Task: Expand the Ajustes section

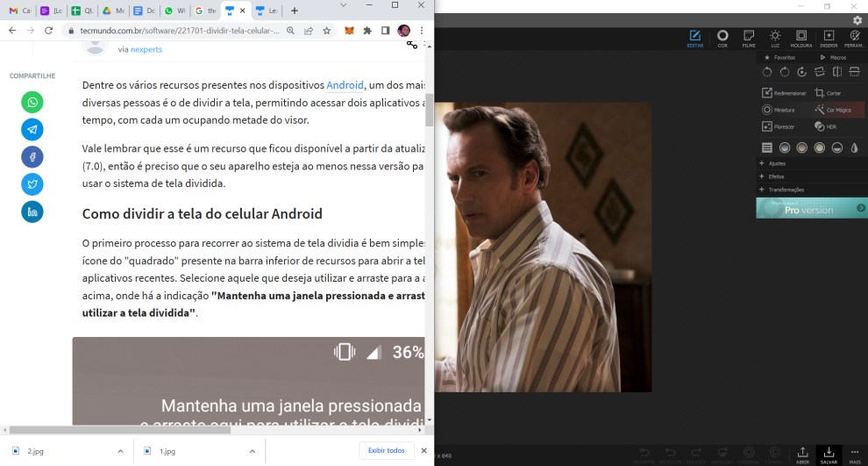Action: [x=812, y=163]
